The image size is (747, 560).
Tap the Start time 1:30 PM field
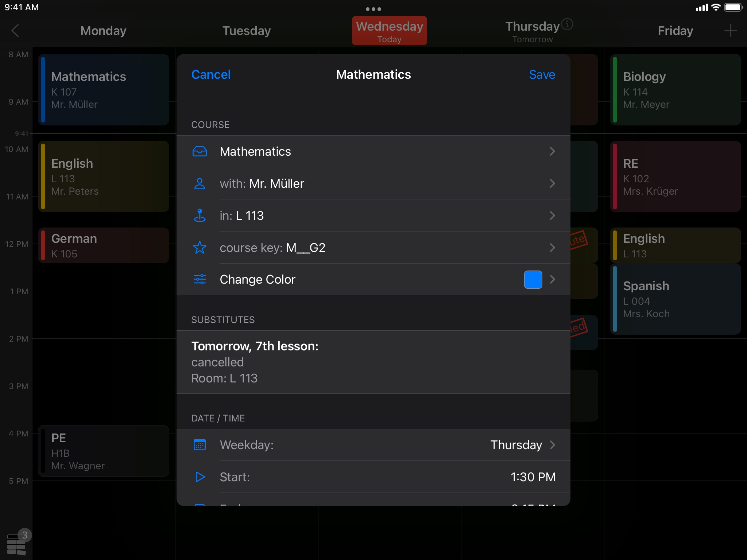point(373,477)
